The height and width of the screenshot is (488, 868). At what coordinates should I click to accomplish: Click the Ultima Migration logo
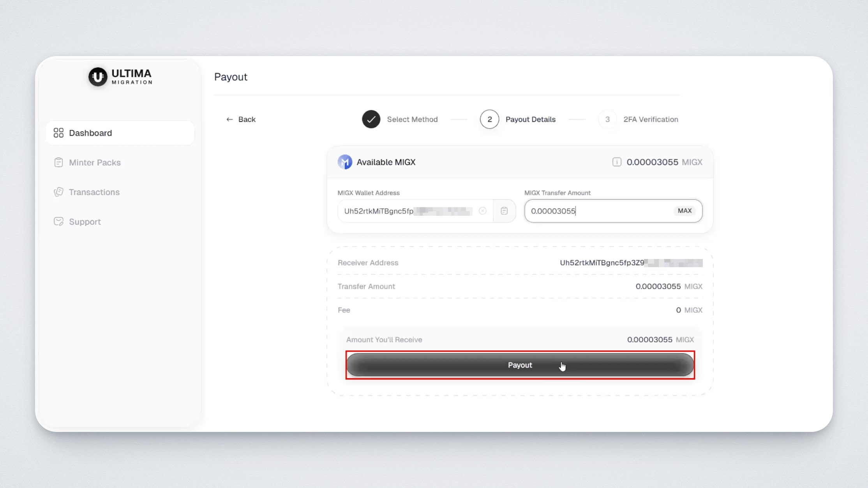[120, 76]
